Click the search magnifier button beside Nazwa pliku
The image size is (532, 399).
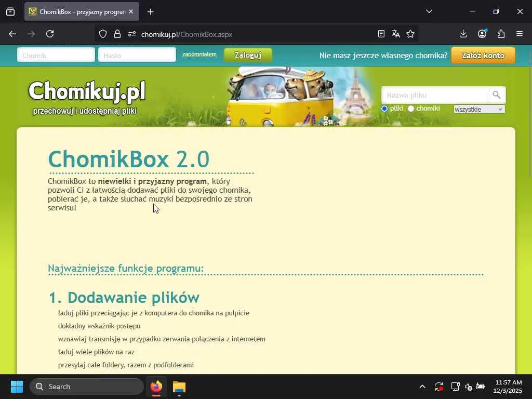point(497,95)
